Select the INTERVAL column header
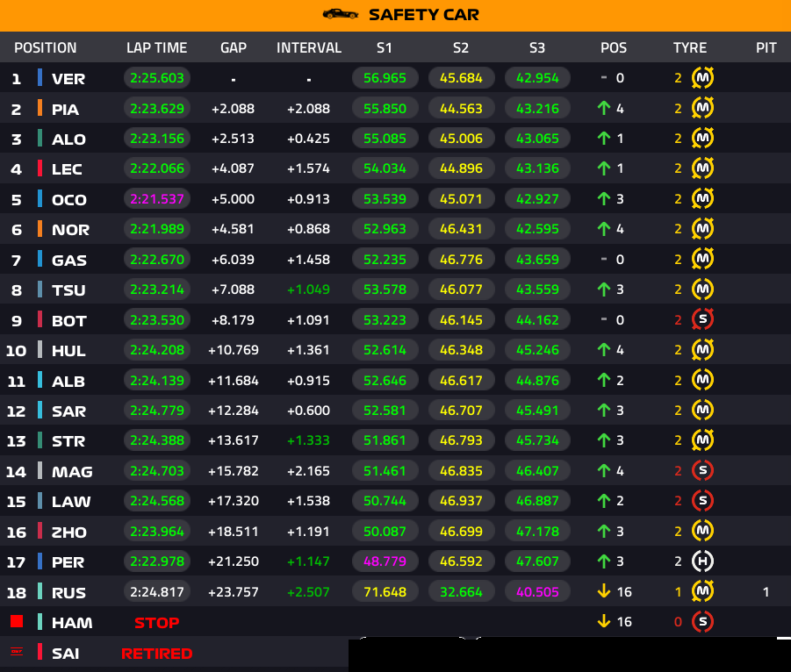791x672 pixels. click(x=309, y=47)
